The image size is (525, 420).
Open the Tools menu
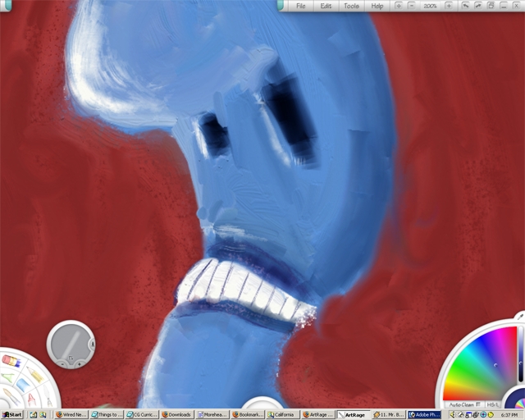(351, 6)
